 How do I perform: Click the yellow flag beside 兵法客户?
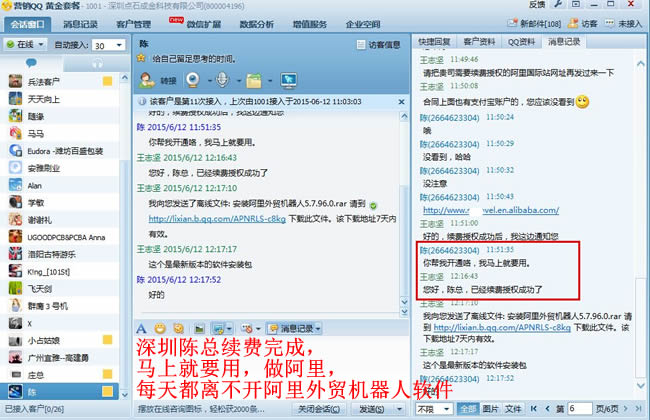tap(107, 81)
